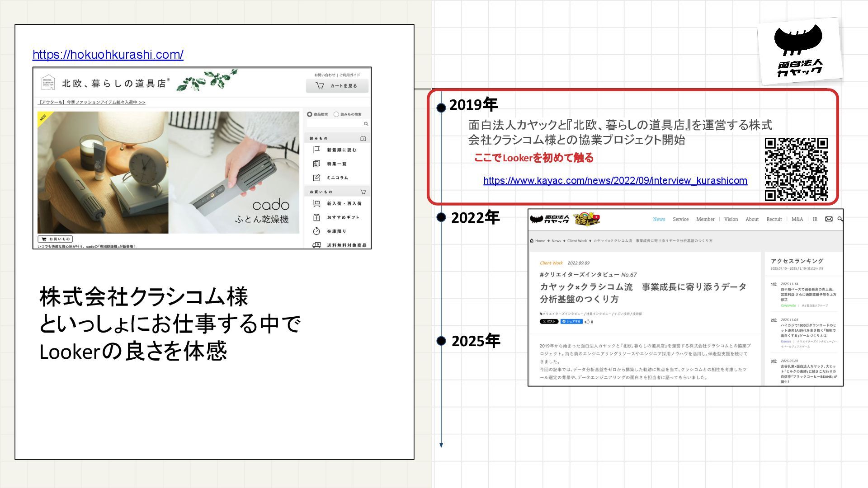
Task: Click the 特集一覧 pages icon
Action: pos(316,164)
